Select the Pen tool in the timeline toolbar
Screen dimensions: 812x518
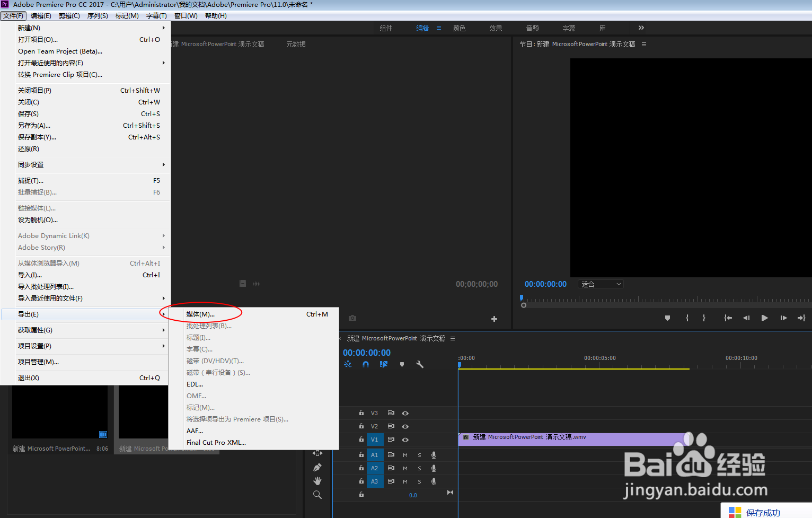coord(318,467)
